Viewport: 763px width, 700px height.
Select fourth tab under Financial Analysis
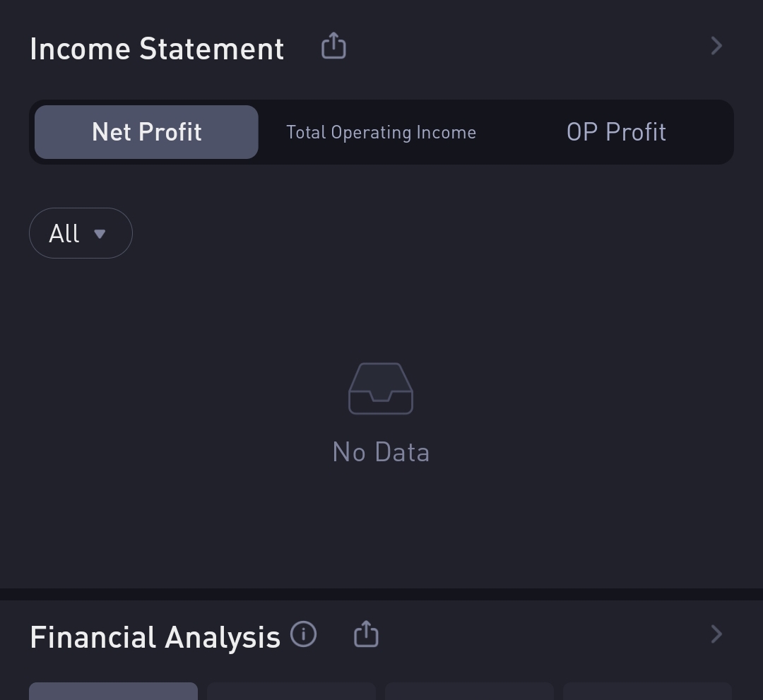click(648, 692)
